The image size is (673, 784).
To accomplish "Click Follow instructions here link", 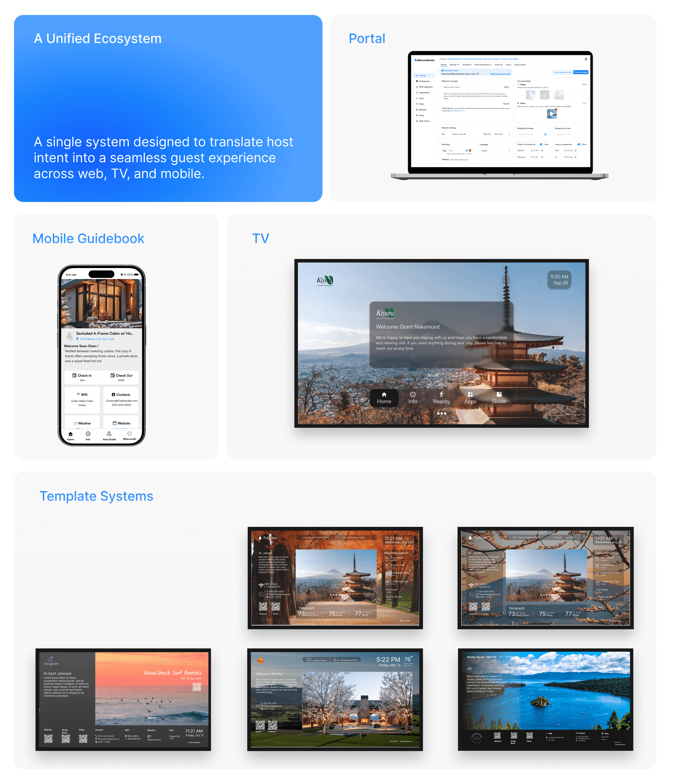I will pyautogui.click(x=500, y=74).
